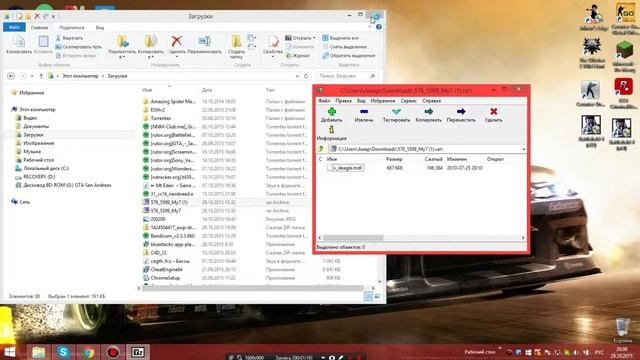Switch to the Главная ribbon tab
This screenshot has width=640, height=360.
(40, 27)
